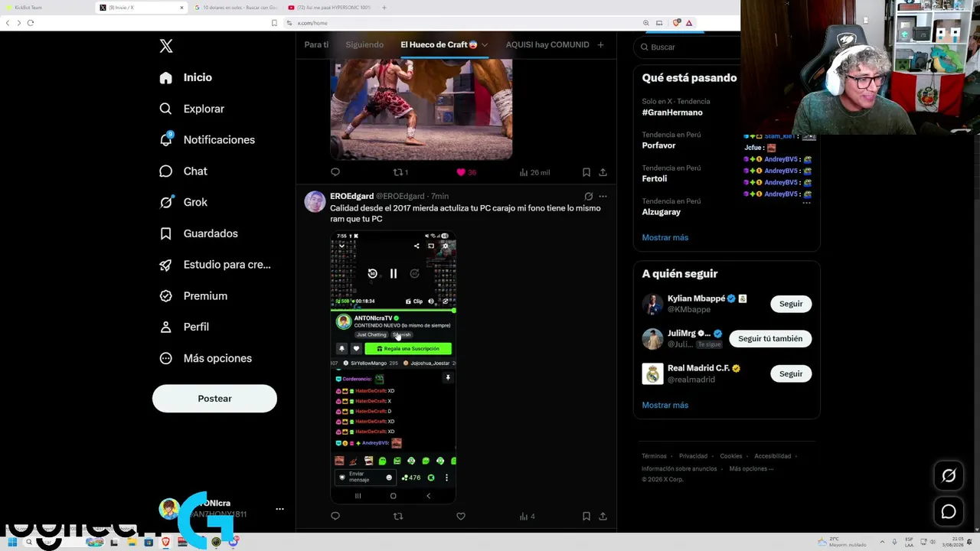The image size is (980, 551).
Task: Open the EROEdgard display name link
Action: point(351,197)
